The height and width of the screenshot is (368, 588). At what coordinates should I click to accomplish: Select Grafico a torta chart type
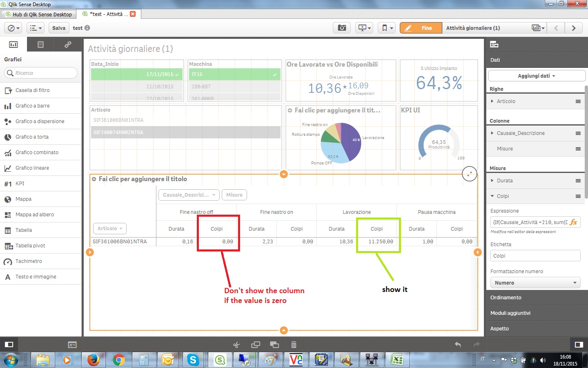pyautogui.click(x=41, y=137)
